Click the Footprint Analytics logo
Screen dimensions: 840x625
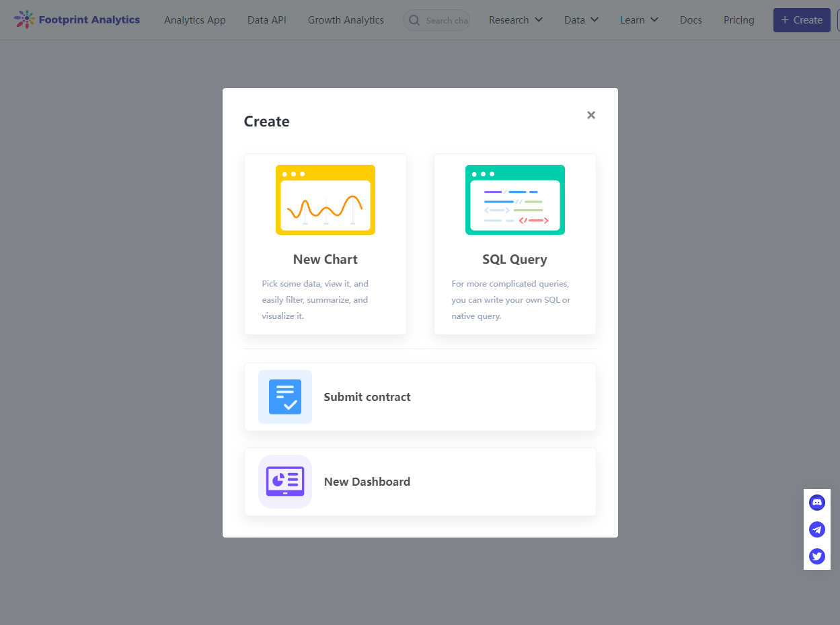77,20
